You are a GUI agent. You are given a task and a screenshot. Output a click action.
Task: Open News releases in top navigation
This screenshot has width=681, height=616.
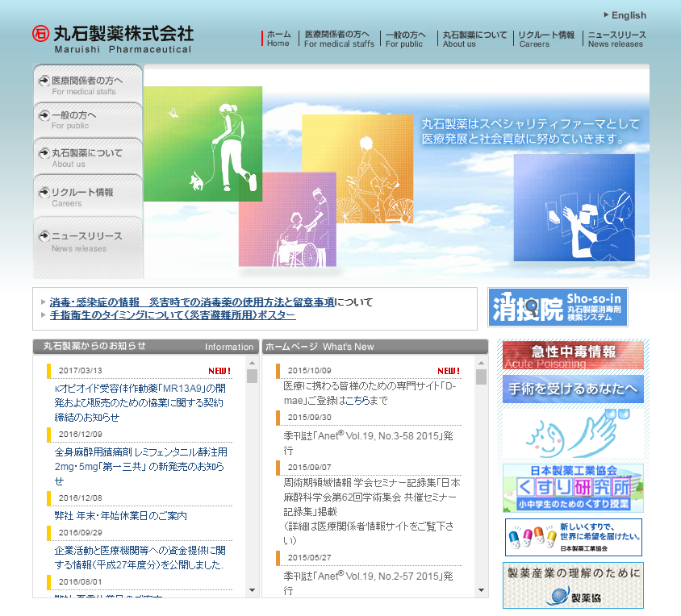tap(616, 39)
